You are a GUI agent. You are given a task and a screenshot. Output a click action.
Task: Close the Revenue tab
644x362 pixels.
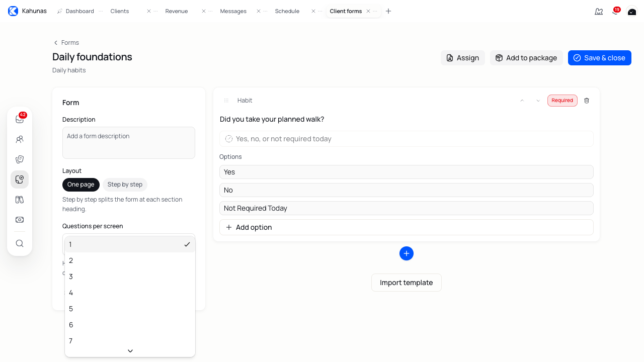tap(204, 11)
